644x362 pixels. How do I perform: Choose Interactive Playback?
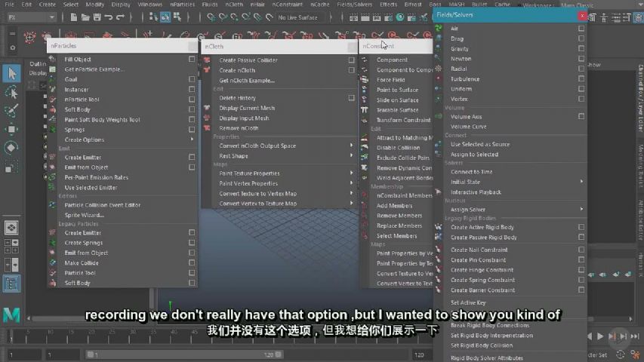tap(476, 192)
